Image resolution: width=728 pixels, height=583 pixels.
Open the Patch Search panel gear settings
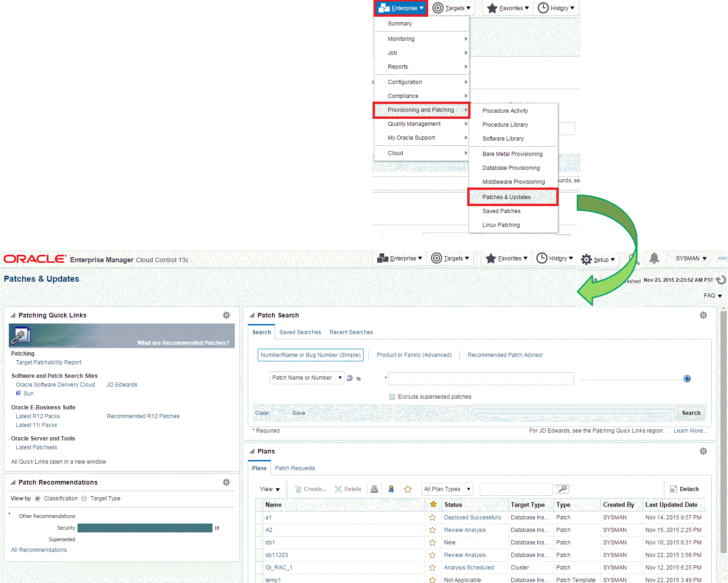click(x=703, y=315)
